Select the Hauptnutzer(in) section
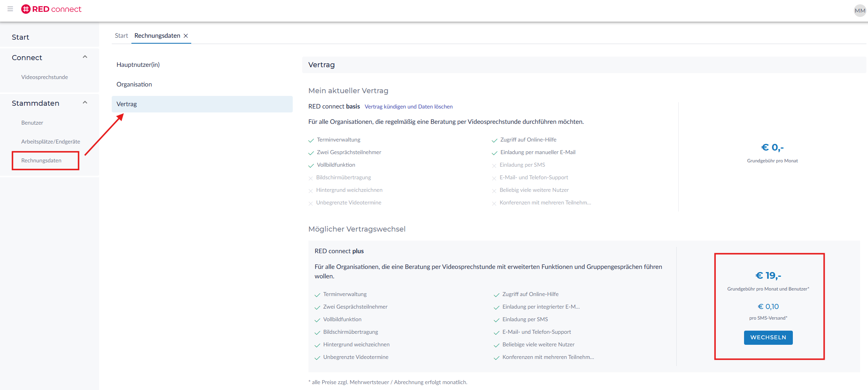The image size is (868, 390). click(138, 65)
